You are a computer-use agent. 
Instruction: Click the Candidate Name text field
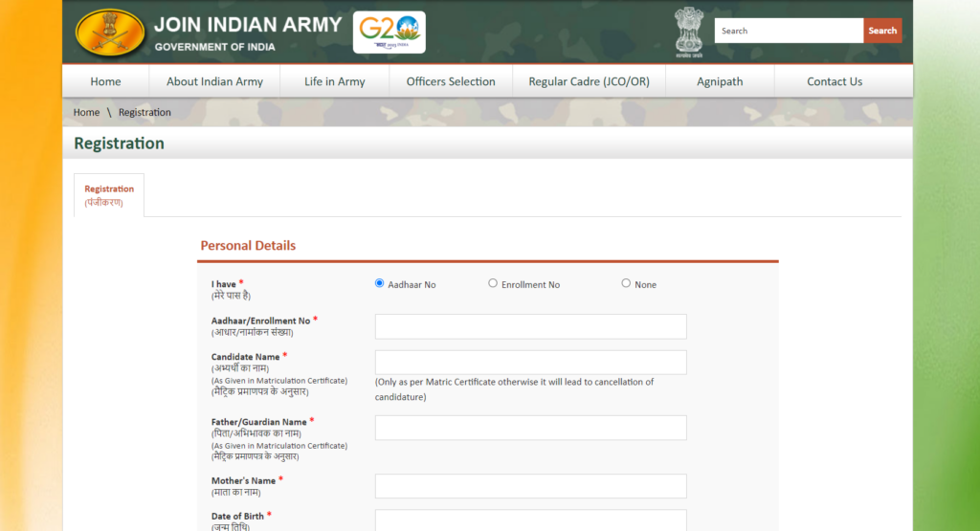pyautogui.click(x=530, y=363)
